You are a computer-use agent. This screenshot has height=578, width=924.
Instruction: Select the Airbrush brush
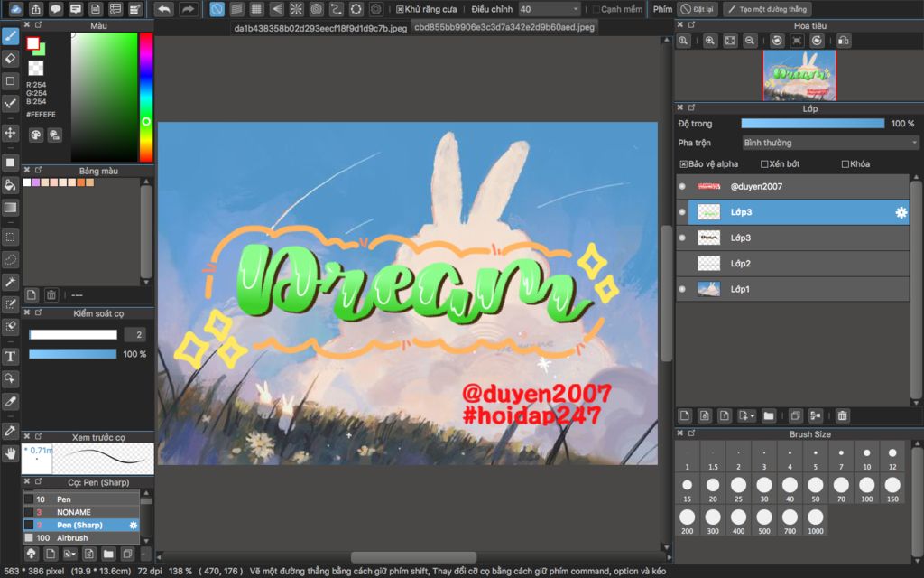tap(81, 538)
